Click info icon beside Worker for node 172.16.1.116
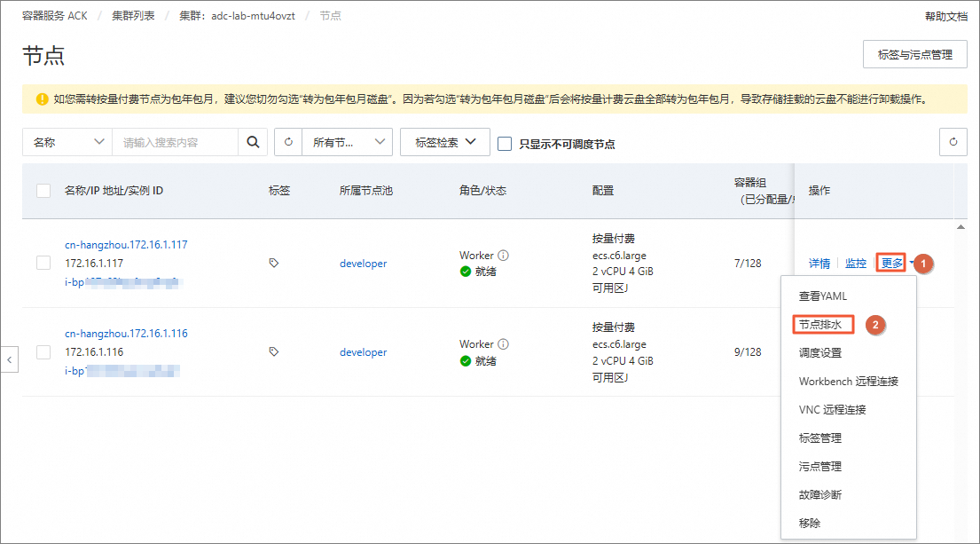980x544 pixels. click(x=503, y=344)
